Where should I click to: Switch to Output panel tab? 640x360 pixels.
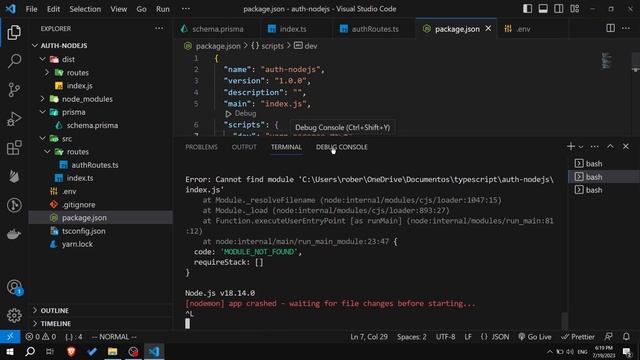pyautogui.click(x=244, y=147)
